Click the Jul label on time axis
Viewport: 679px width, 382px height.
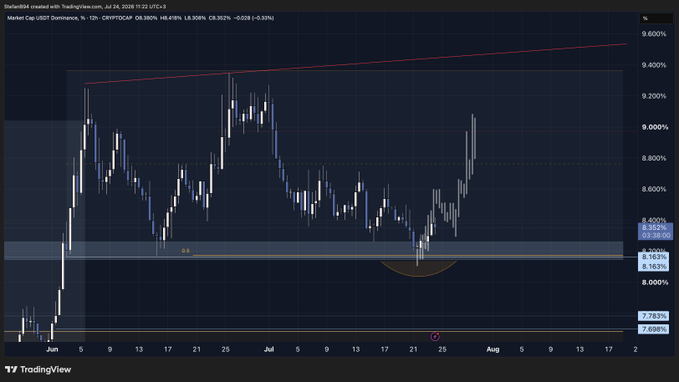269,349
